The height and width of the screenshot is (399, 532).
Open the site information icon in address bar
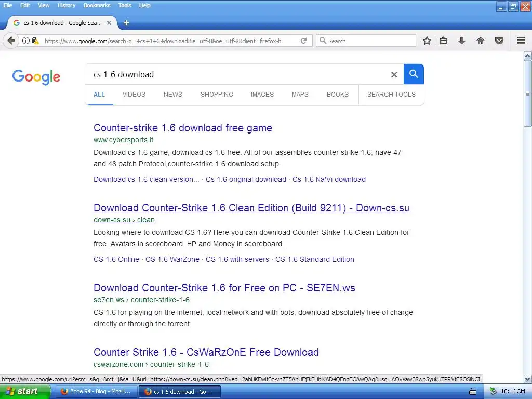click(x=26, y=41)
